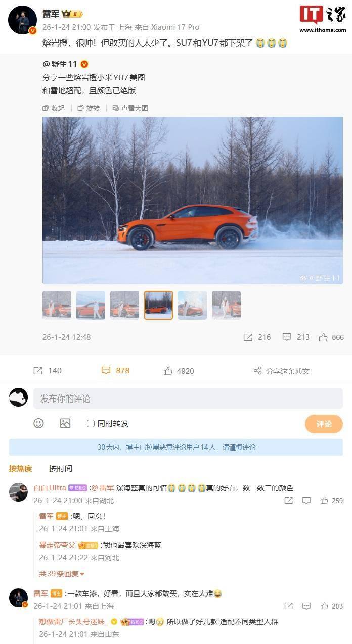Sort comments by 按热度
352x644 pixels.
pyautogui.click(x=20, y=468)
